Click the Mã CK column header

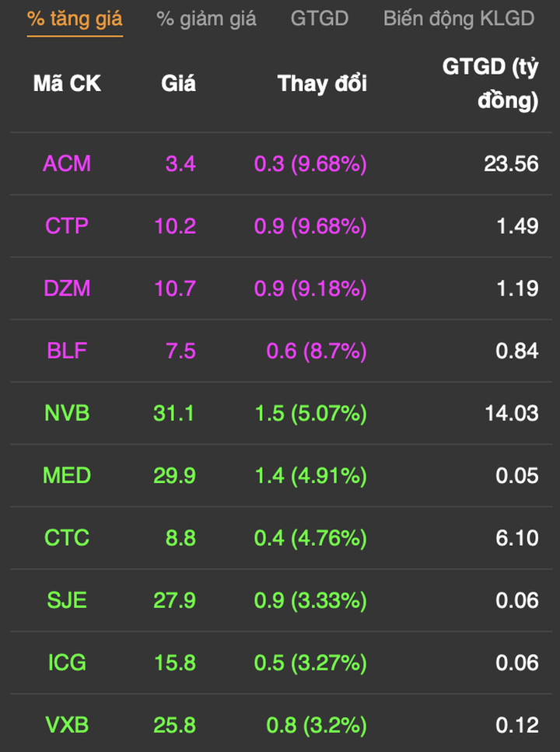pyautogui.click(x=67, y=84)
